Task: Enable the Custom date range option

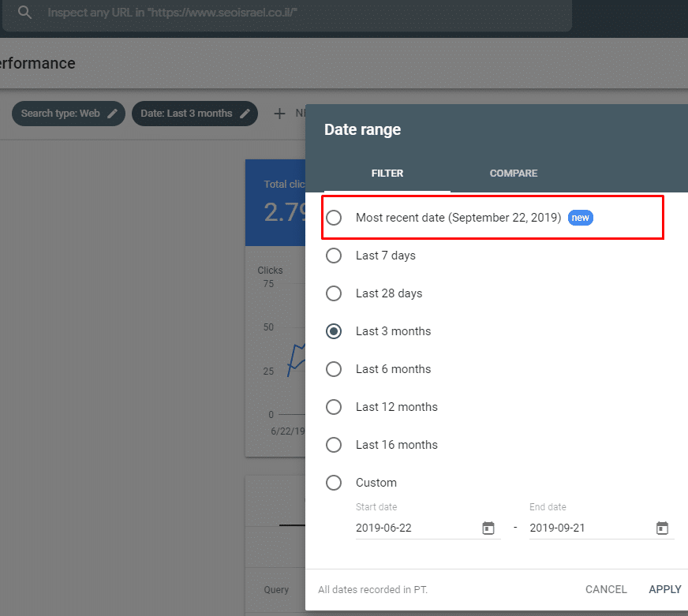Action: pyautogui.click(x=334, y=483)
